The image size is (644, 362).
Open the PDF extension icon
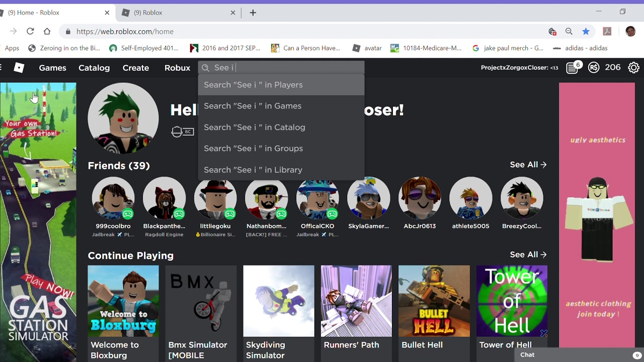[607, 31]
